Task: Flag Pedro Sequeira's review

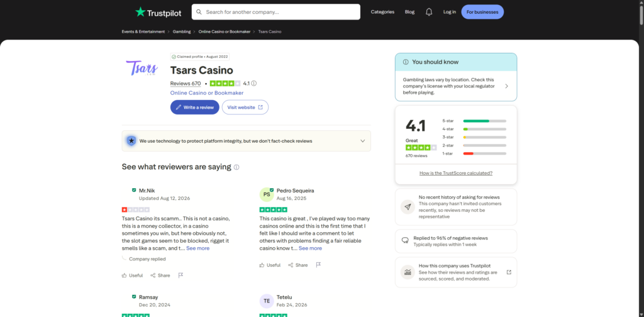Action: click(x=318, y=265)
